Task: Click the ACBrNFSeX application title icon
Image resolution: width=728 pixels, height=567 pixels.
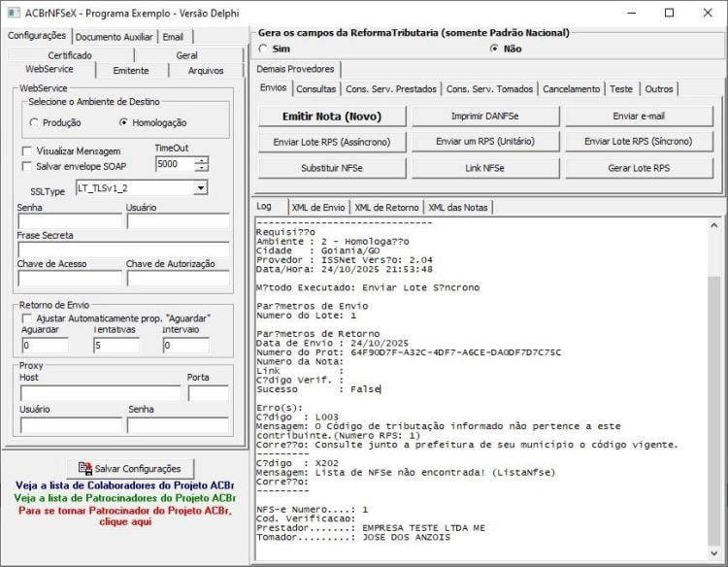Action: 14,13
